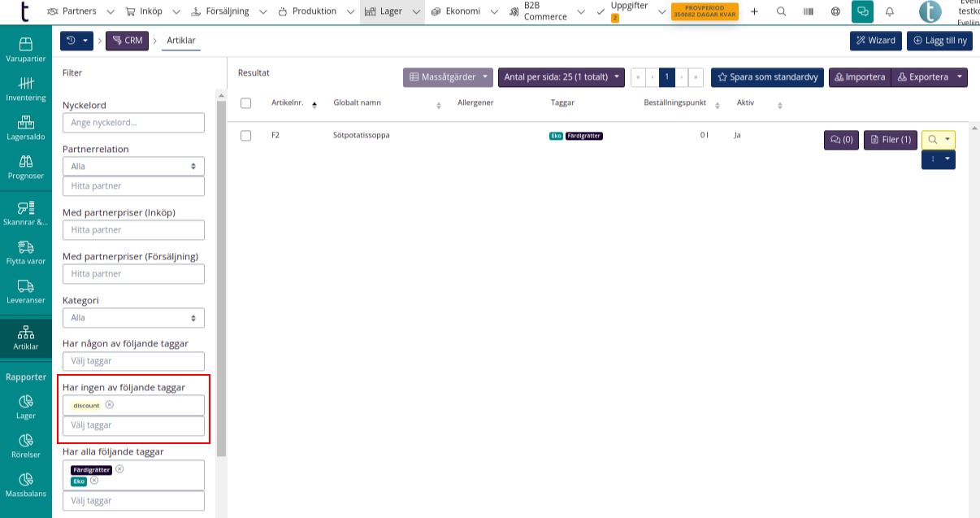Open the Massåtgärder dropdown
This screenshot has height=518, width=980.
tap(448, 77)
